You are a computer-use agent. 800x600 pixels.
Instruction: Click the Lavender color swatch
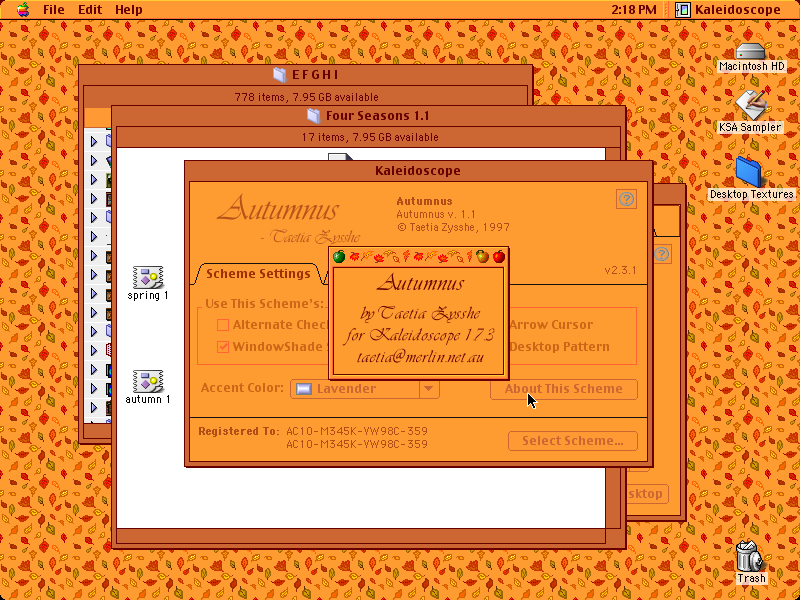pos(304,389)
